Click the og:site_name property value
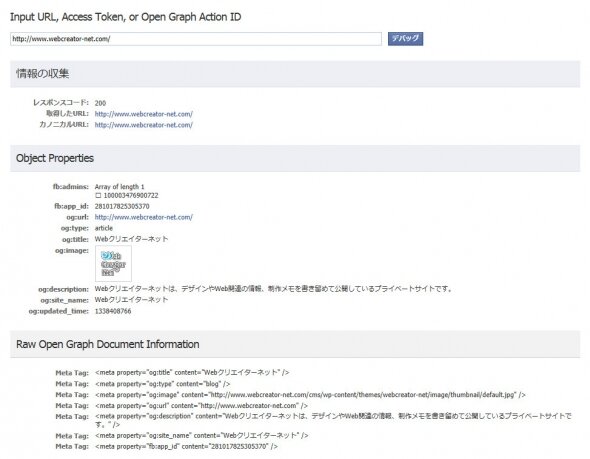Screen dimensions: 590x459 point(131,300)
